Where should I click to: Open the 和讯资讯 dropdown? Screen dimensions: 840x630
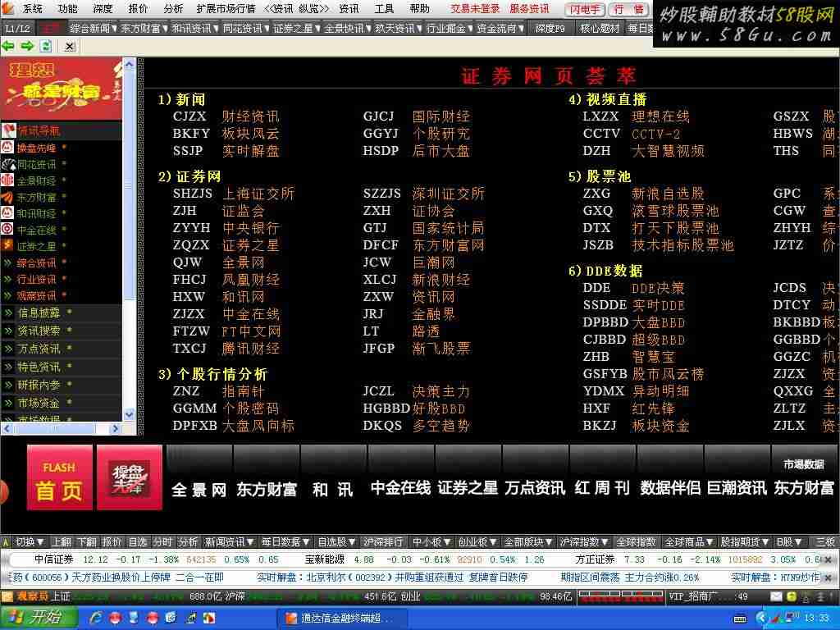tap(195, 28)
